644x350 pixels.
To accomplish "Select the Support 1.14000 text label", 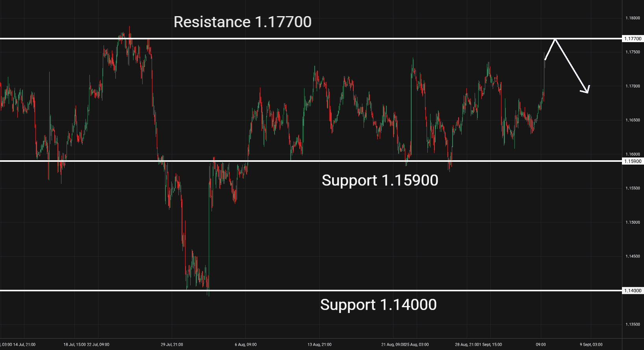I will [x=379, y=305].
